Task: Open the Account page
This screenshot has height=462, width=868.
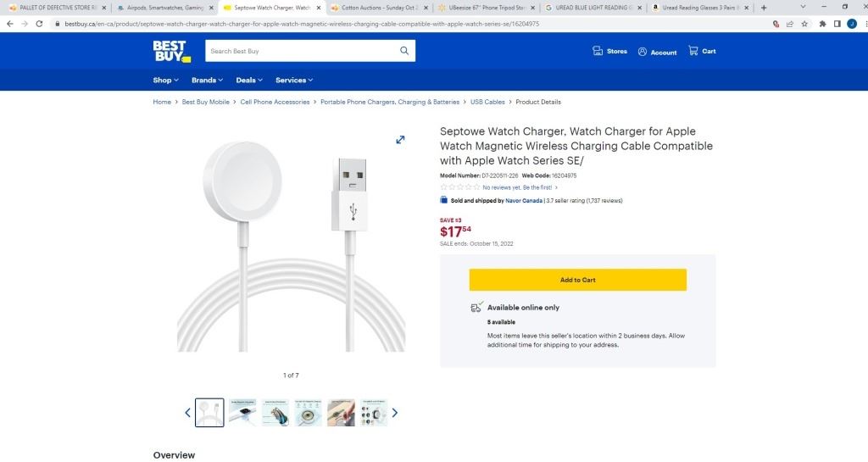Action: [x=658, y=52]
